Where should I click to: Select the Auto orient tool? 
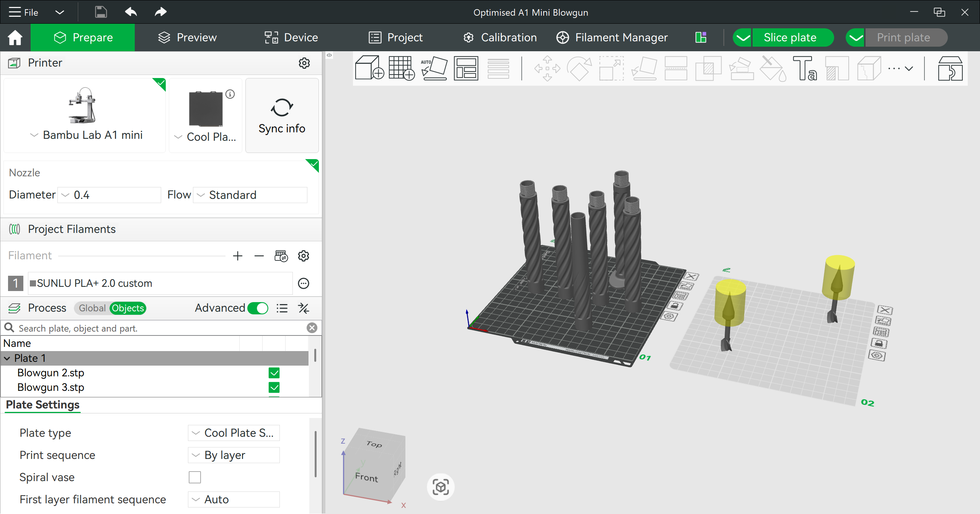tap(434, 68)
